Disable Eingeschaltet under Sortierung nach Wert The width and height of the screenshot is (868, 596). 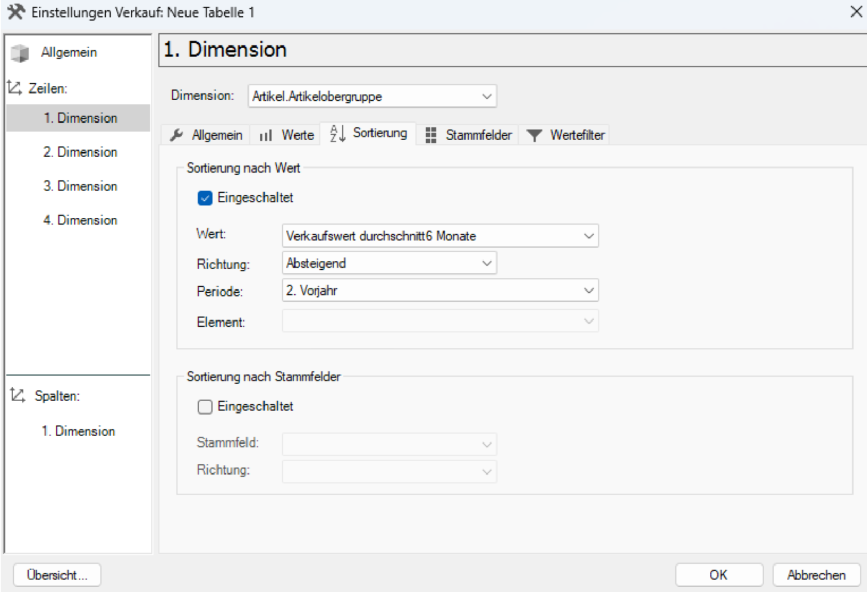pos(205,198)
